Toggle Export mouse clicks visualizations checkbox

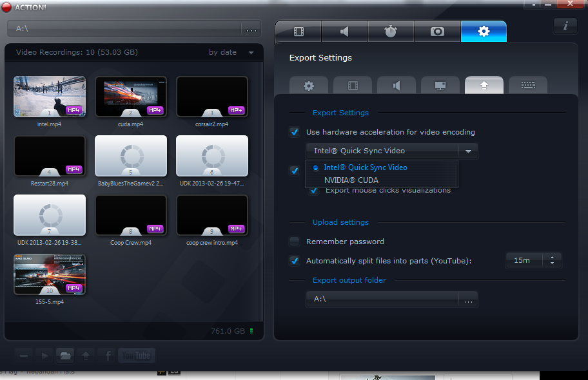pyautogui.click(x=314, y=191)
